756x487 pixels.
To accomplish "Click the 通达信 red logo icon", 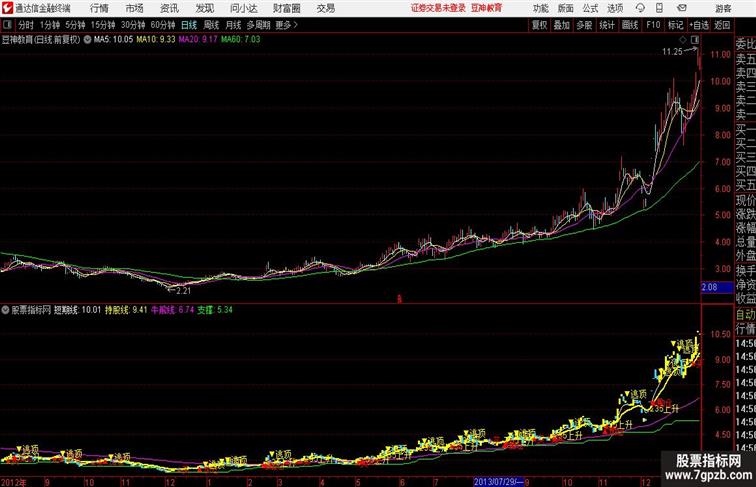I will pyautogui.click(x=7, y=8).
